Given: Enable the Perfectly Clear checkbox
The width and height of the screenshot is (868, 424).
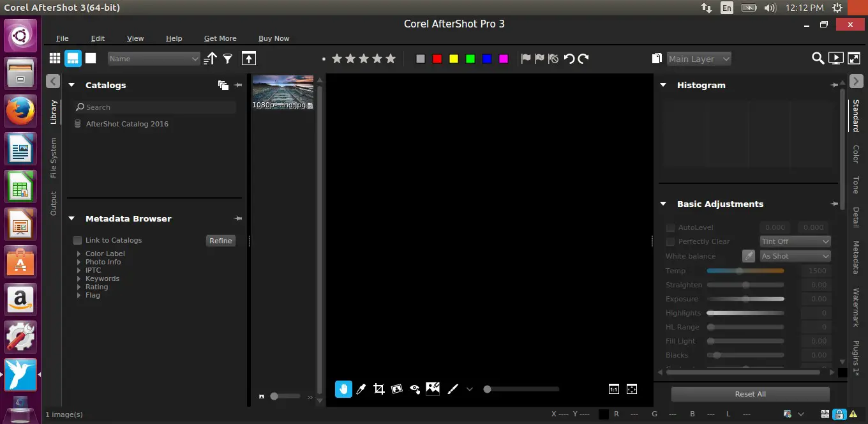Looking at the screenshot, I should click(x=670, y=241).
